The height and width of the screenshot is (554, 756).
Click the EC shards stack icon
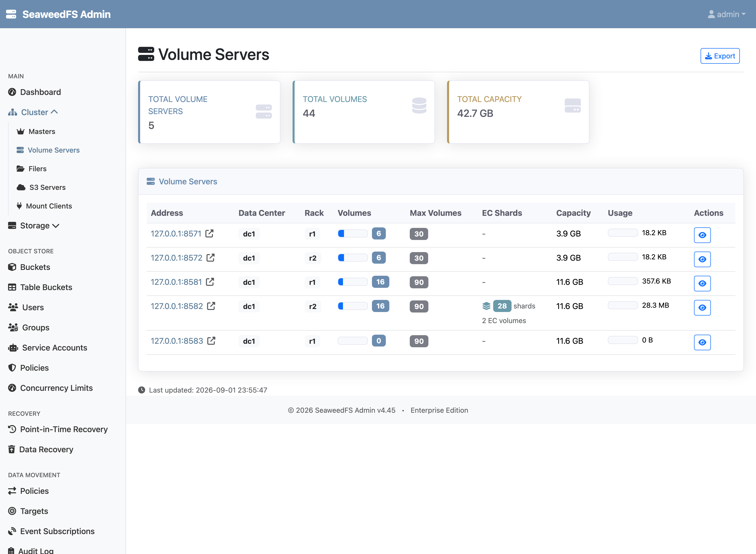[x=486, y=306]
